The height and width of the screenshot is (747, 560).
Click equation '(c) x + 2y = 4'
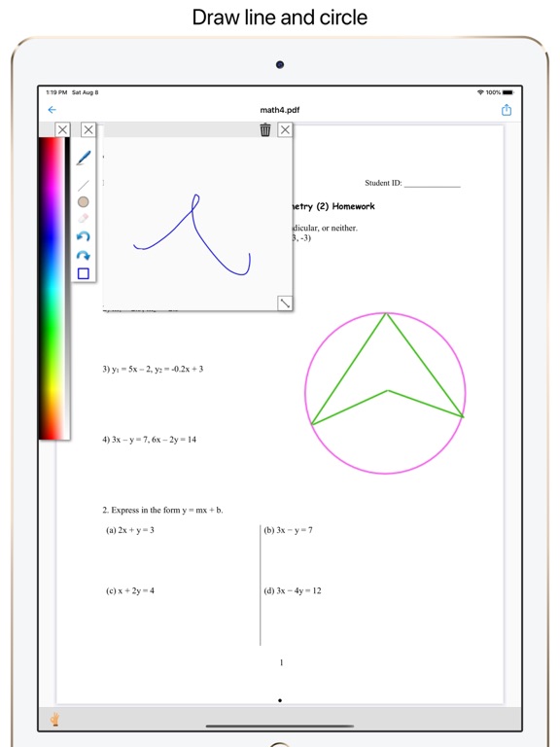coord(130,590)
